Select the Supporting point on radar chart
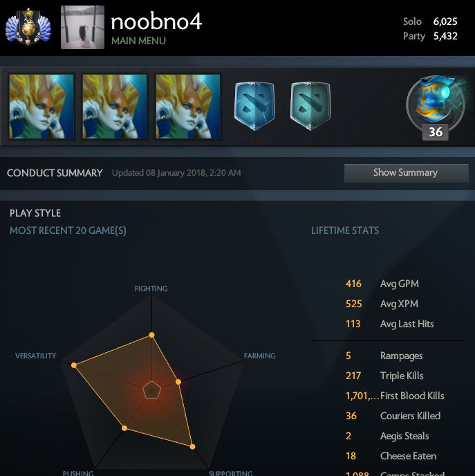Screen dimensions: 475x476 (192, 446)
